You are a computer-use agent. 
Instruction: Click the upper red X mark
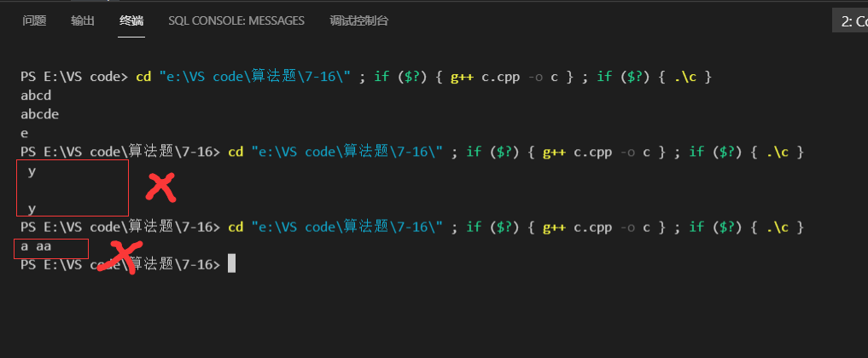[160, 187]
